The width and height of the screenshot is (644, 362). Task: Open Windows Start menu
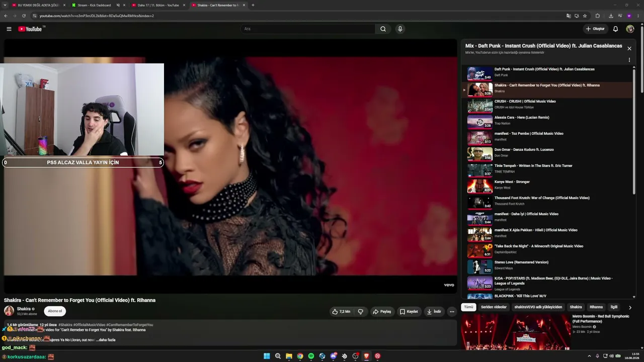tap(267, 356)
